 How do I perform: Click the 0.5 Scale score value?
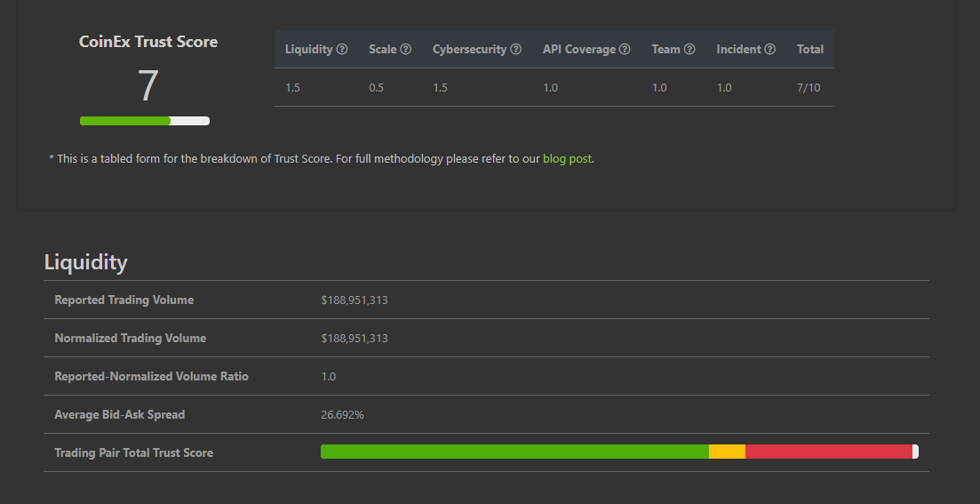point(376,87)
